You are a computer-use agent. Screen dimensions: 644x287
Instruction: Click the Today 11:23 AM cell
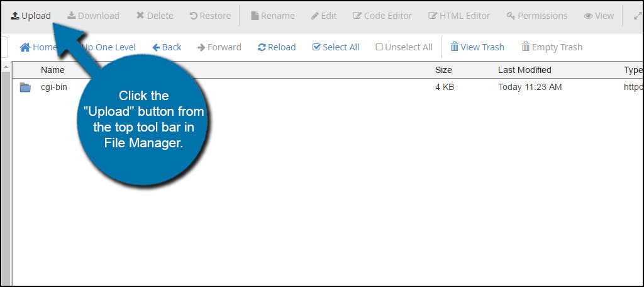point(530,87)
